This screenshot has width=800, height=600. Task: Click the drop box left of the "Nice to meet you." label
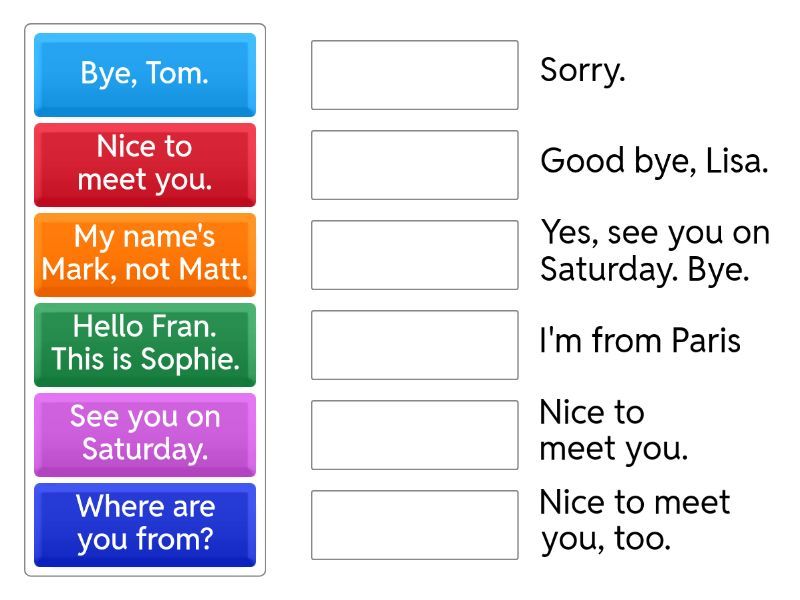[x=414, y=435]
